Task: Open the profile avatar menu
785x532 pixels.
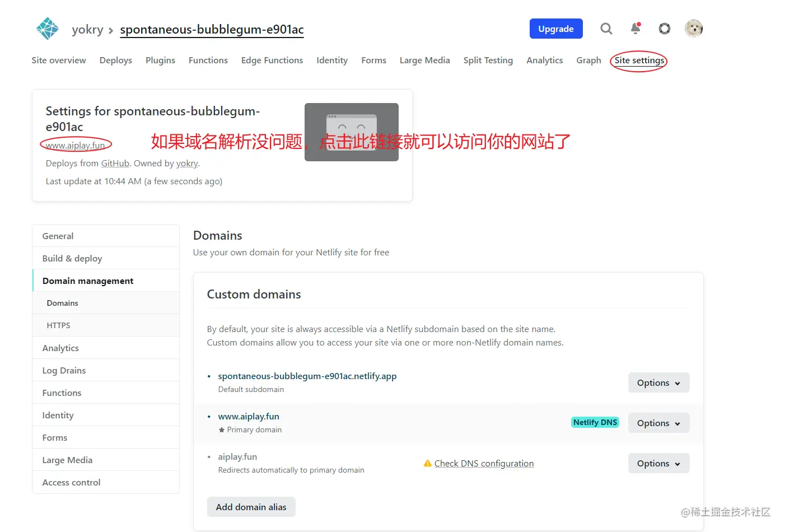Action: (x=693, y=28)
